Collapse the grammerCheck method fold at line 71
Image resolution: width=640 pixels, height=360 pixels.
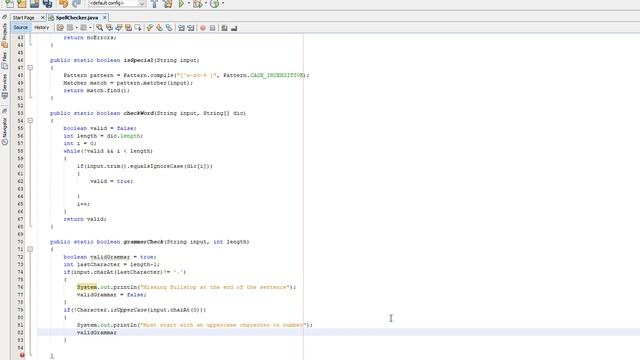30,249
